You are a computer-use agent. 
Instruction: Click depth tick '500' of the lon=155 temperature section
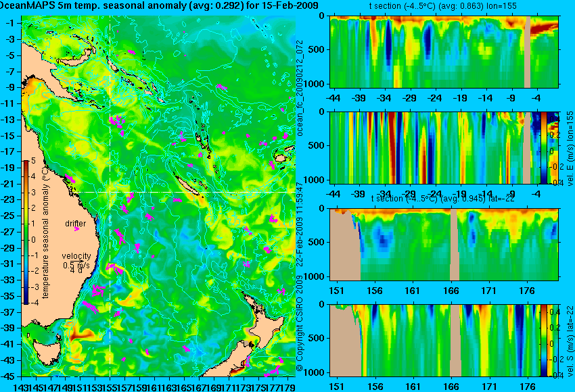click(317, 49)
